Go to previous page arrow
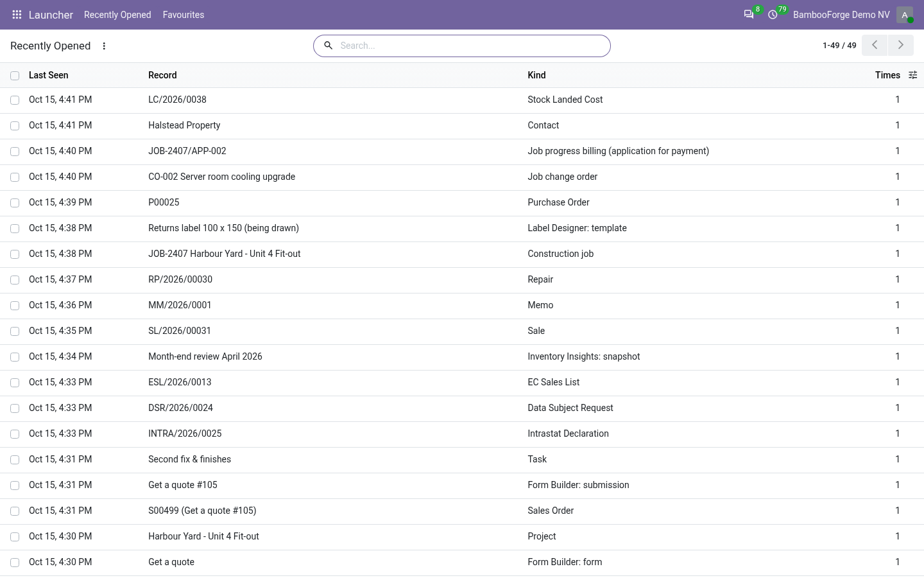 [875, 46]
